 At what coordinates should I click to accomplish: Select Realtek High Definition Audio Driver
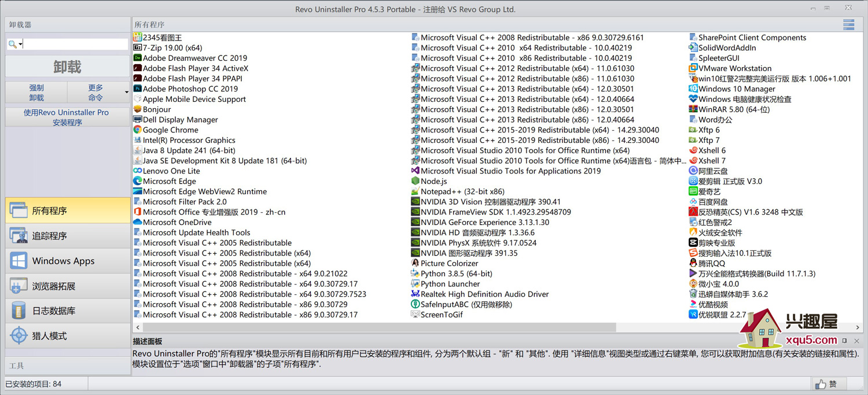(480, 294)
